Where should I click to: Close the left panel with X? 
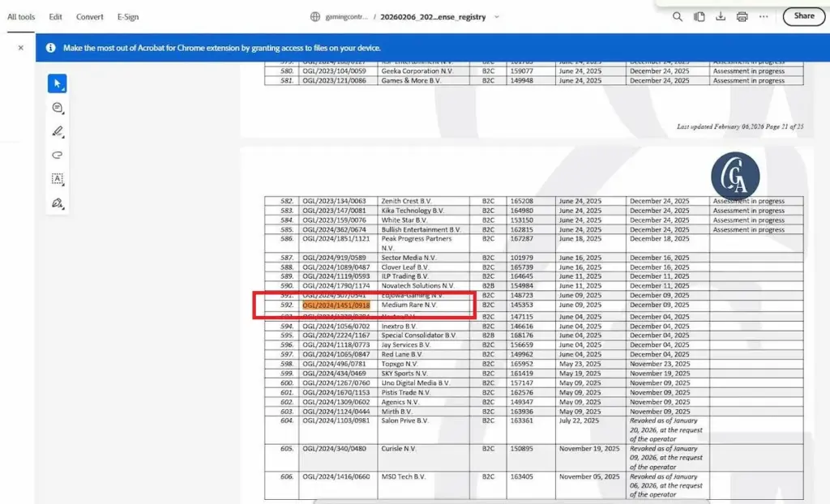click(20, 48)
